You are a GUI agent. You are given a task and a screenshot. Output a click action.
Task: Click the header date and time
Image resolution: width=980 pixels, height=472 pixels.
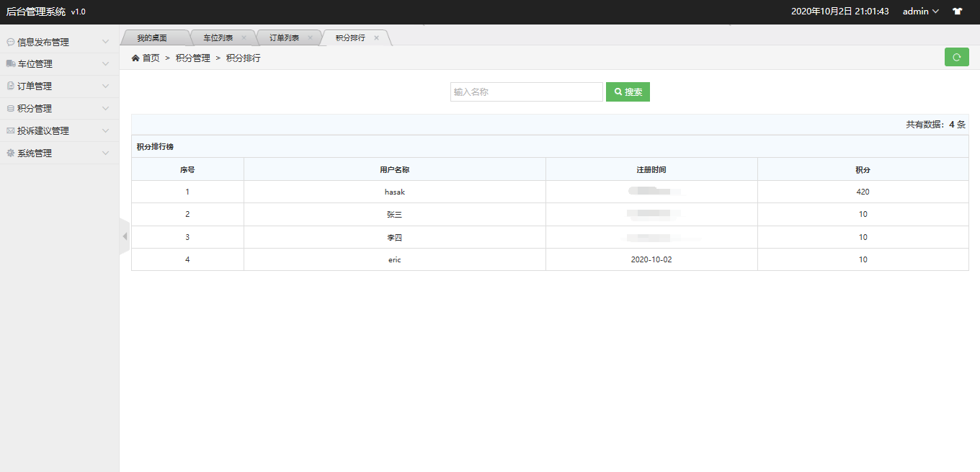pyautogui.click(x=839, y=12)
